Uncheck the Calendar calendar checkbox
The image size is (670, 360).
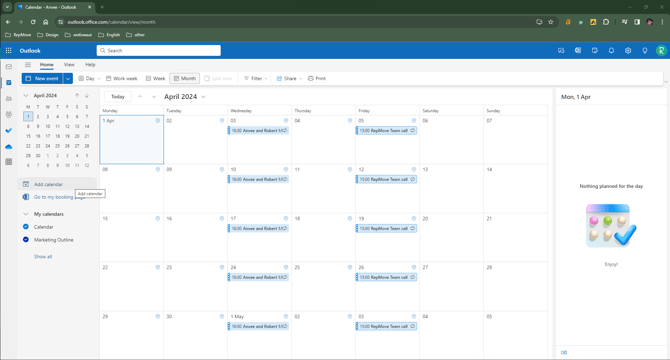[26, 227]
